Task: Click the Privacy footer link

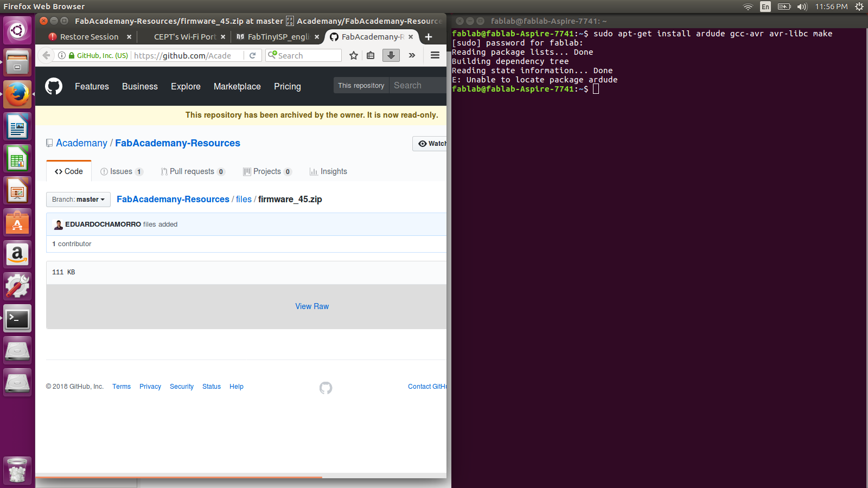Action: coord(150,387)
